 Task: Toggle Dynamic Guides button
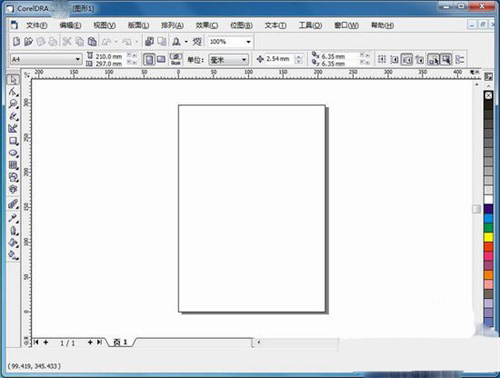point(420,60)
